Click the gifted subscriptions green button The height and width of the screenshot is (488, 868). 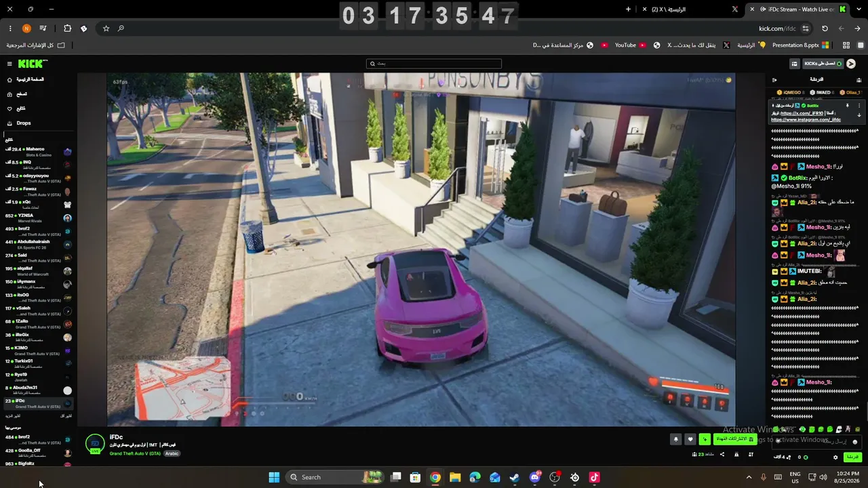[x=734, y=439]
